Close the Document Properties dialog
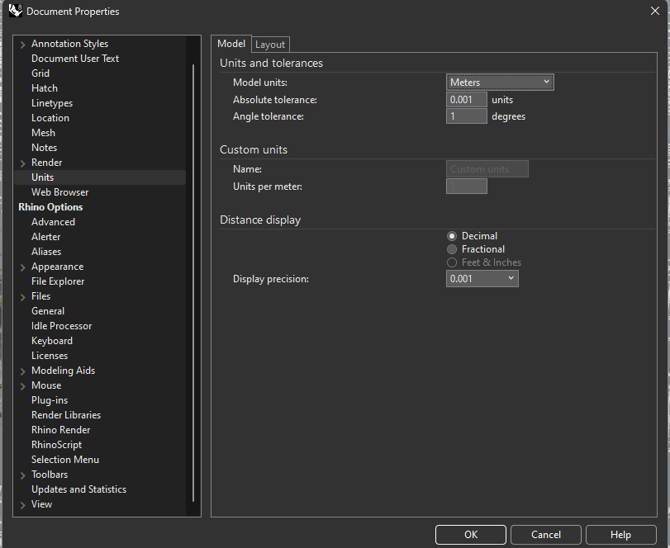Viewport: 670px width, 548px height. (x=654, y=11)
